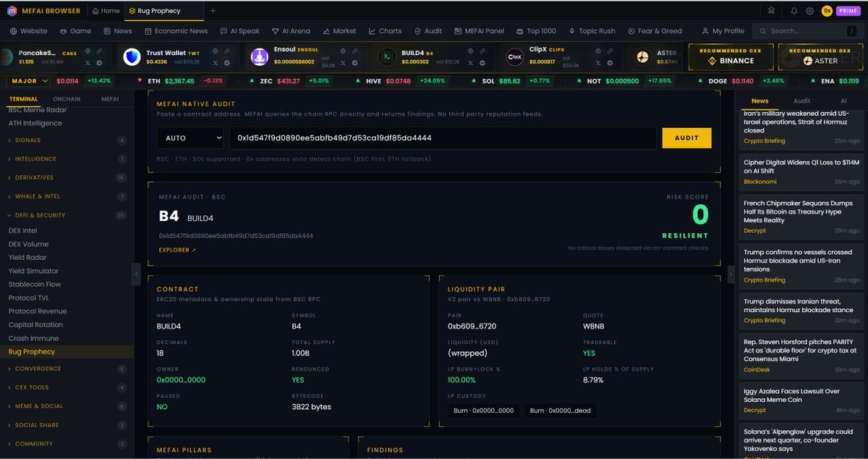
Task: Click the Burn 0x0000...0000 custody chip
Action: click(483, 410)
